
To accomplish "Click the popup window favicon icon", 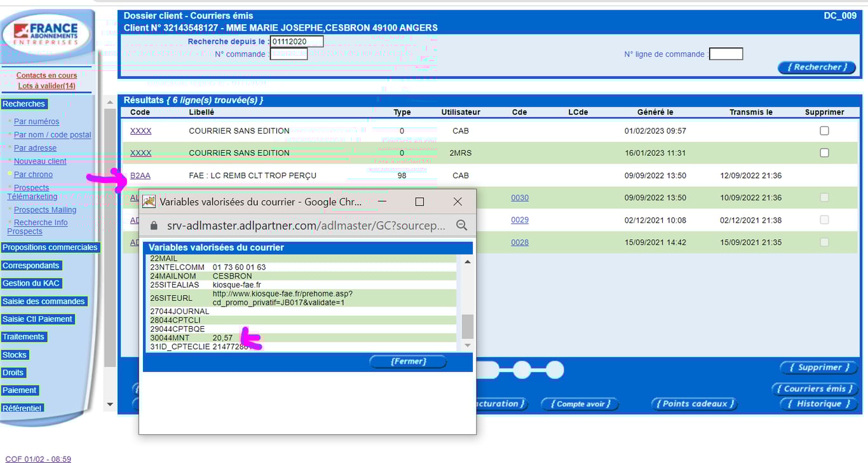I will [149, 202].
